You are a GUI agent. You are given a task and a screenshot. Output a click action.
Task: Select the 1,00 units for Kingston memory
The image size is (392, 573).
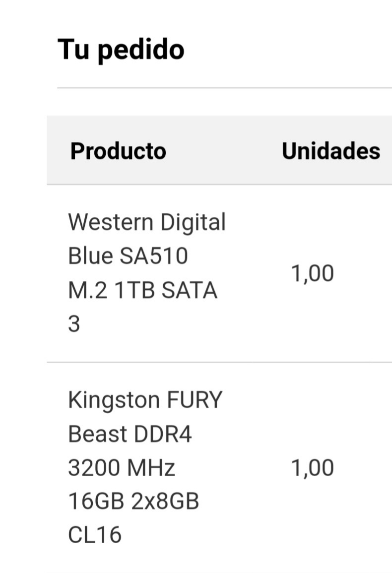[312, 468]
